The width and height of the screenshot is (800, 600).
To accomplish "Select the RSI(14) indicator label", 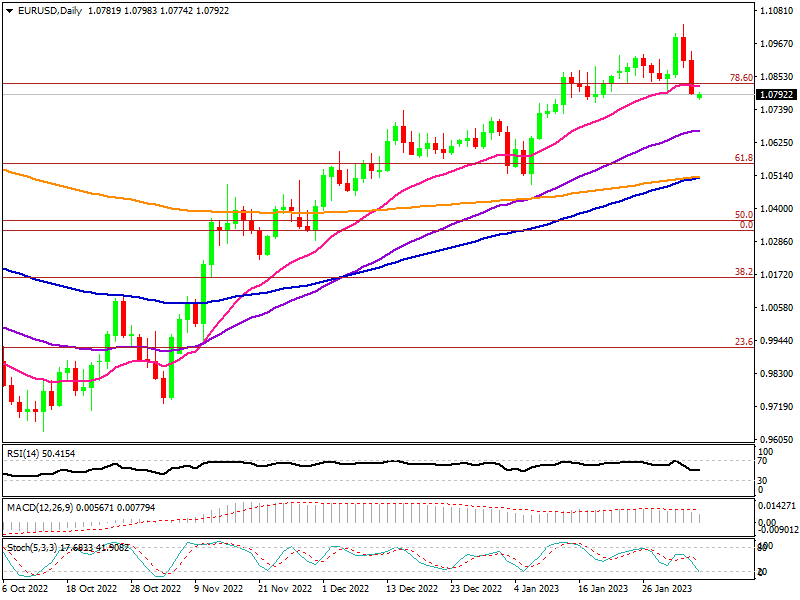I will [x=26, y=453].
